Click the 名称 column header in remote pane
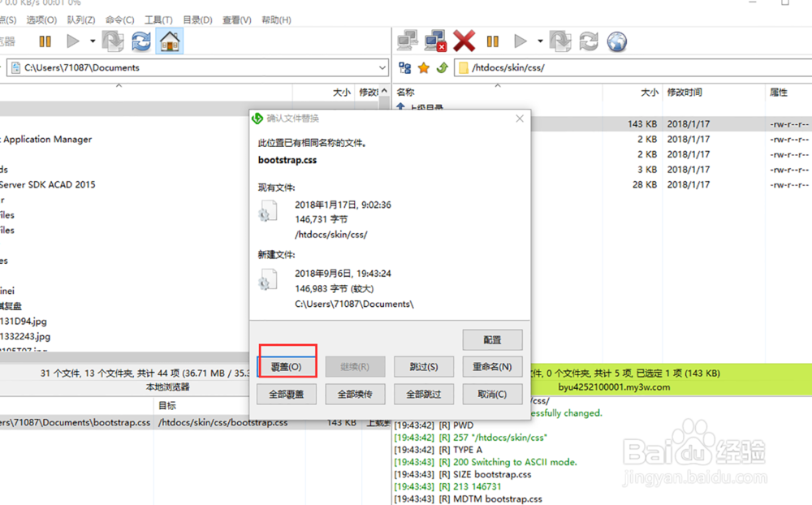This screenshot has height=505, width=812. 405,93
